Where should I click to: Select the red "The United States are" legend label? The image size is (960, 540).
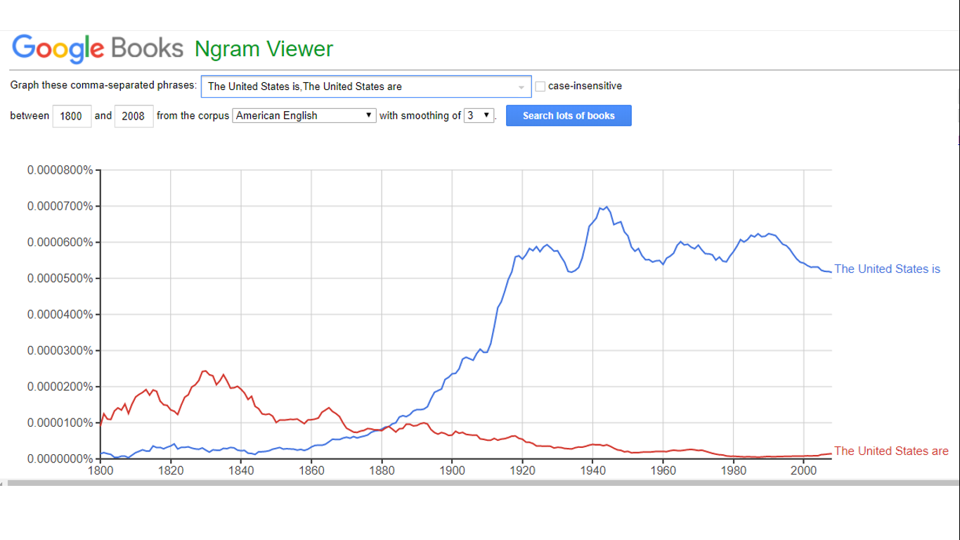(891, 451)
